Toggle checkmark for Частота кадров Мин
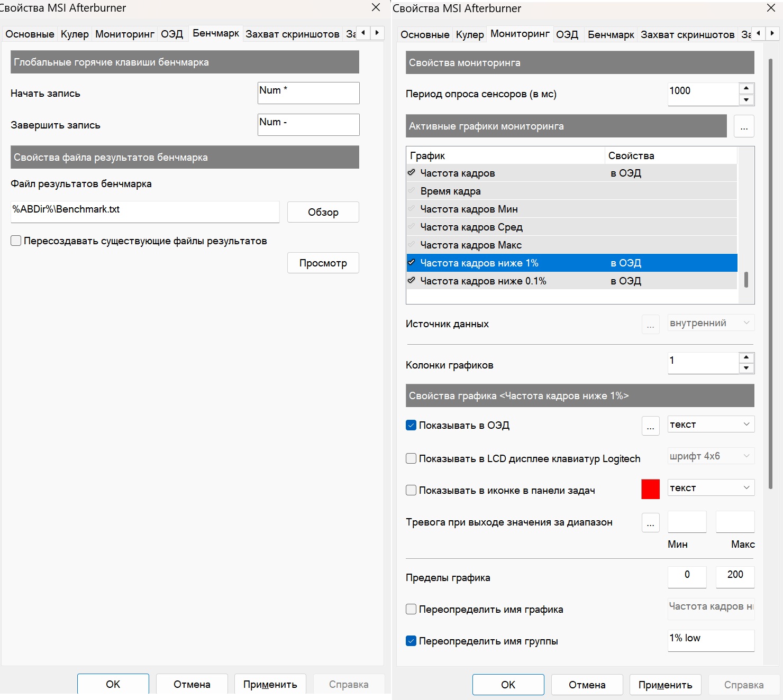 coord(412,209)
